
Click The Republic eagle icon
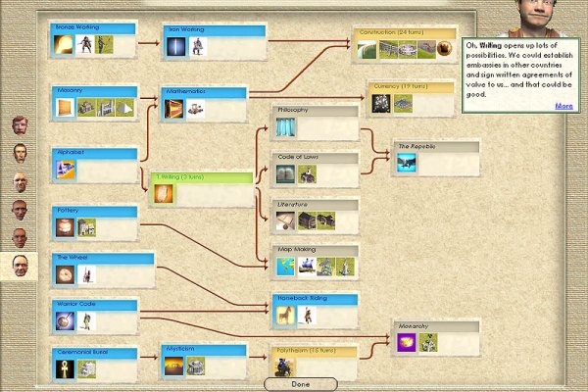pos(407,163)
